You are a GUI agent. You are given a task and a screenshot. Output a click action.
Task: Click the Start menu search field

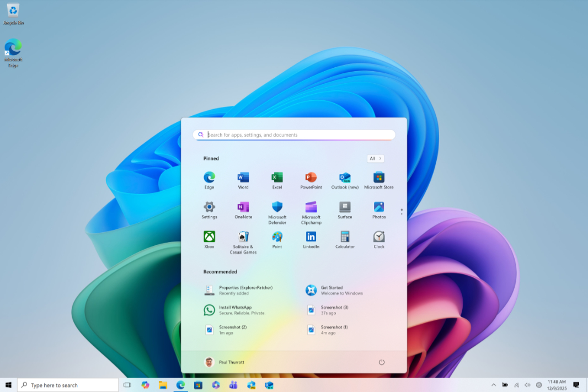[x=298, y=135]
